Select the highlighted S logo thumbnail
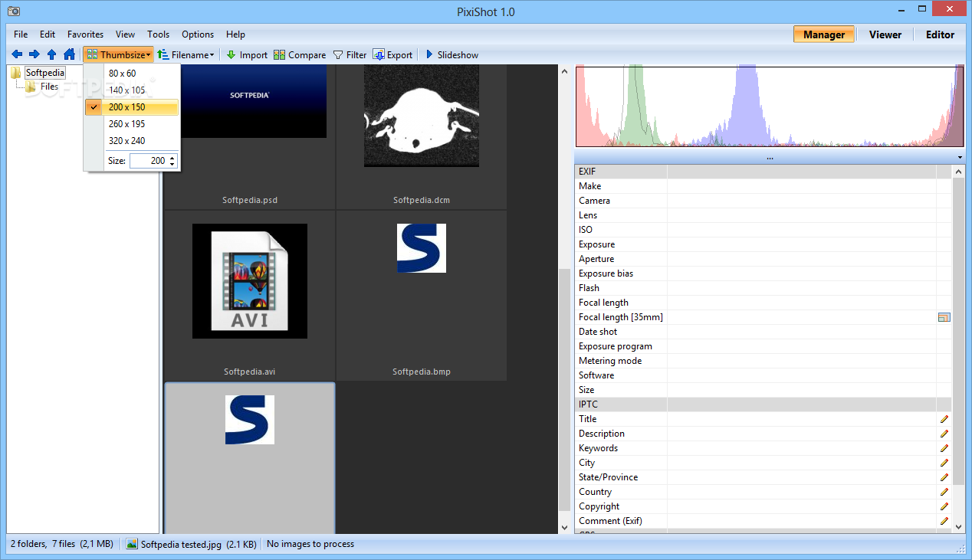Screen dimensions: 972x560 [x=249, y=457]
